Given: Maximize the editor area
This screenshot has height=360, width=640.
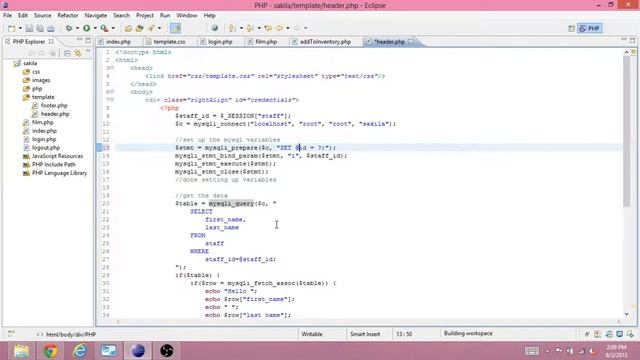Looking at the screenshot, I should pos(632,40).
